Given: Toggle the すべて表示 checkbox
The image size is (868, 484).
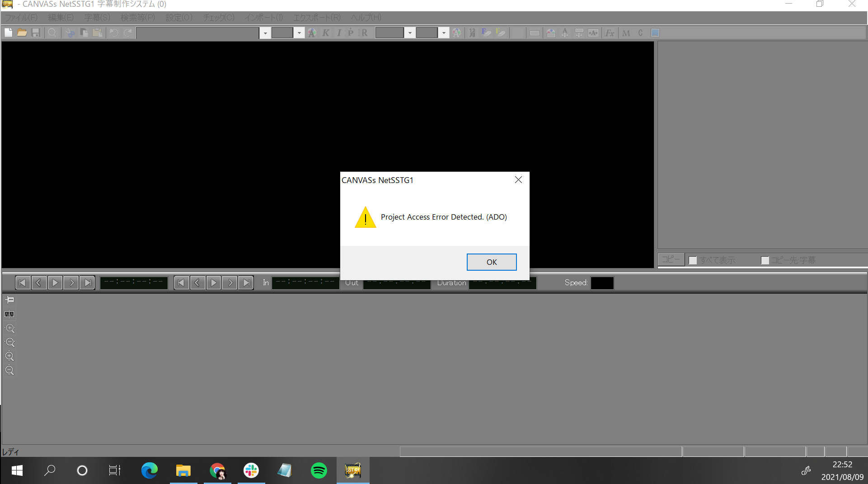Looking at the screenshot, I should tap(693, 260).
